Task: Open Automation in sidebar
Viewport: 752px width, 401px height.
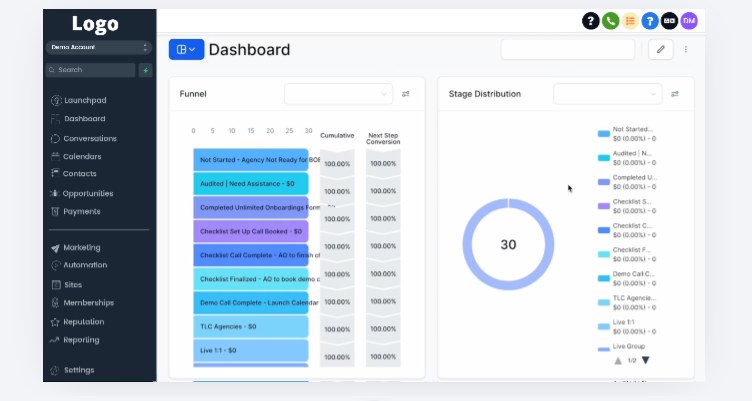Action: coord(79,265)
